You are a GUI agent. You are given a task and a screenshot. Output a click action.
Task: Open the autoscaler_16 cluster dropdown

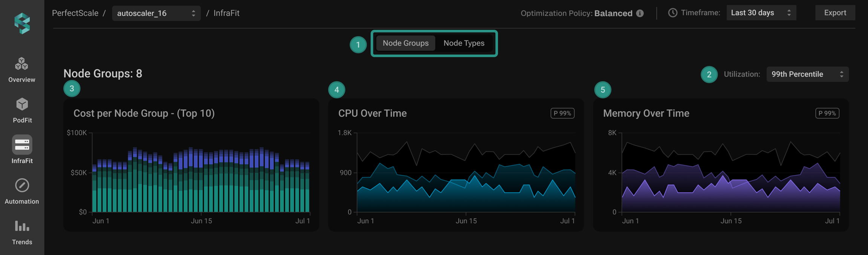[156, 13]
